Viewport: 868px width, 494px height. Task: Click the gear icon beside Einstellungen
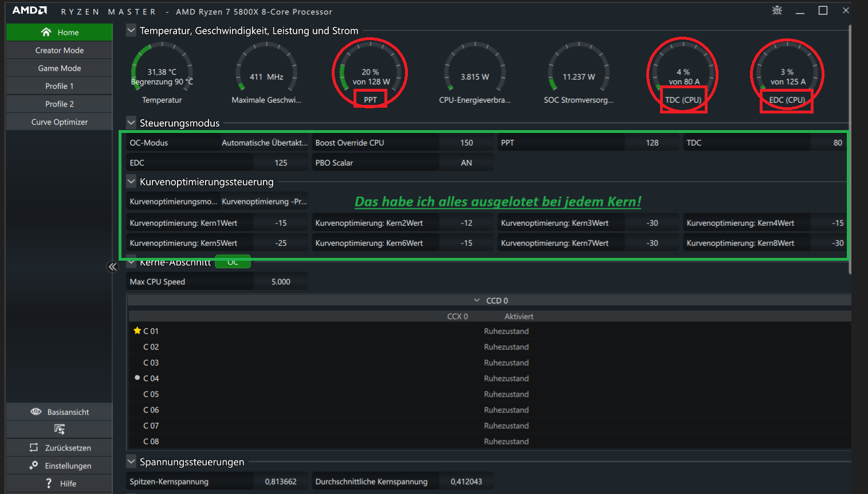pyautogui.click(x=34, y=465)
